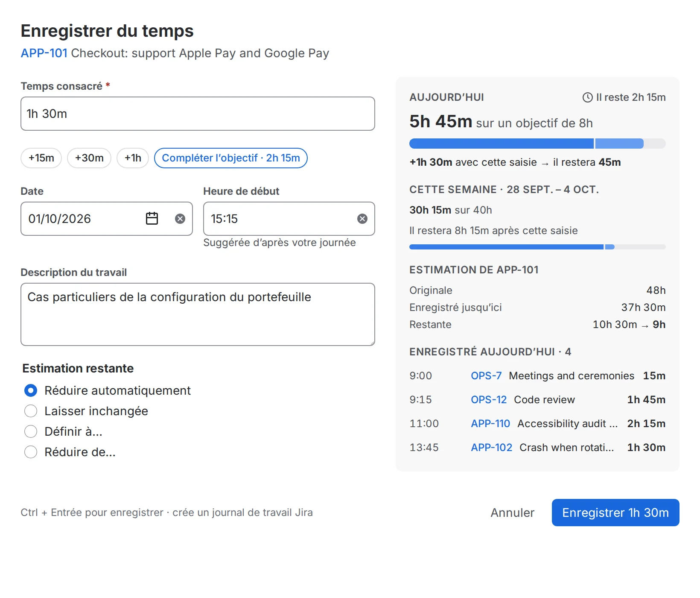Select Réduire automatiquement option
Screen dimensions: 700x598
tap(31, 390)
